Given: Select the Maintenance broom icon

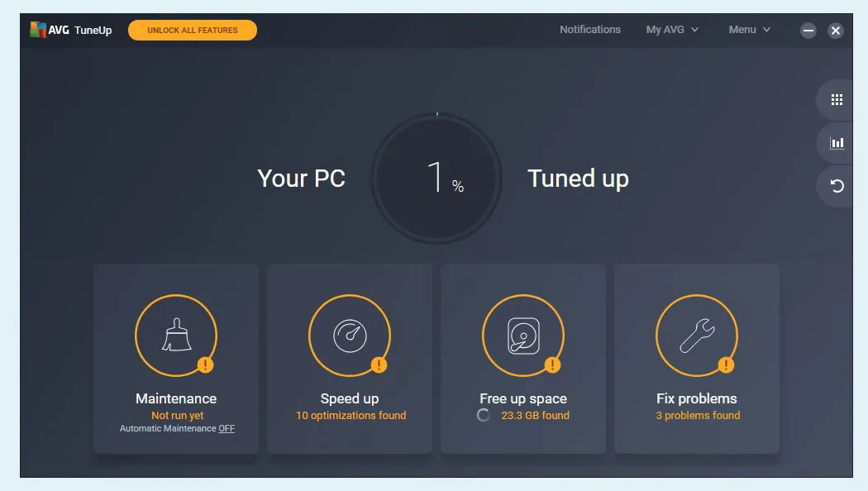Looking at the screenshot, I should tap(175, 334).
